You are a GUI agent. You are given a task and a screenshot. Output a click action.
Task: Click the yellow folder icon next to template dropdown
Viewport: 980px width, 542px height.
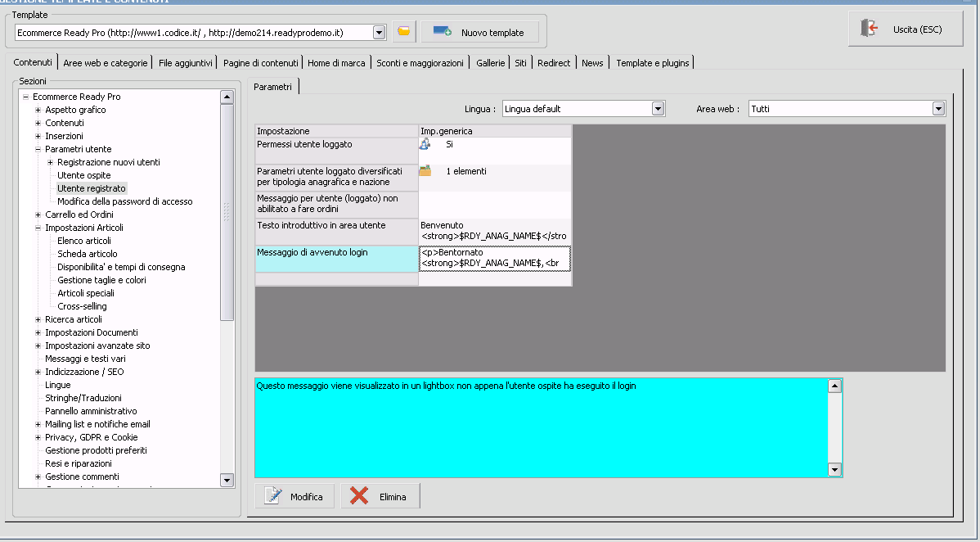coord(404,32)
